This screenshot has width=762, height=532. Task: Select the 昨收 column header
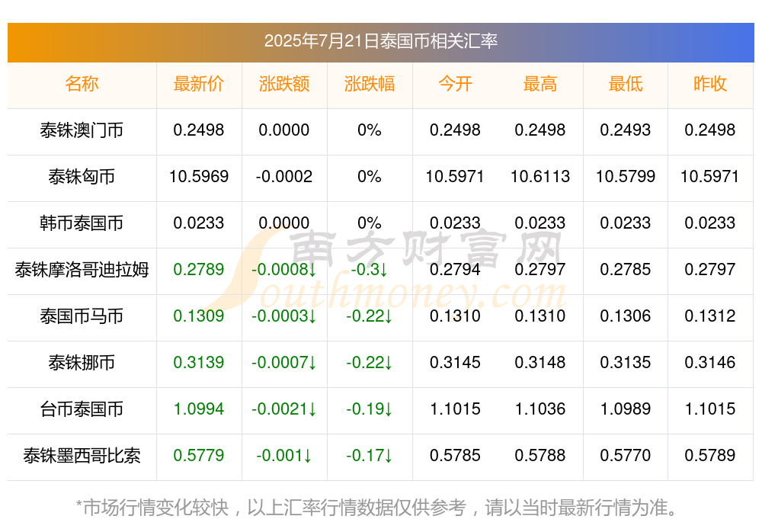pos(710,84)
